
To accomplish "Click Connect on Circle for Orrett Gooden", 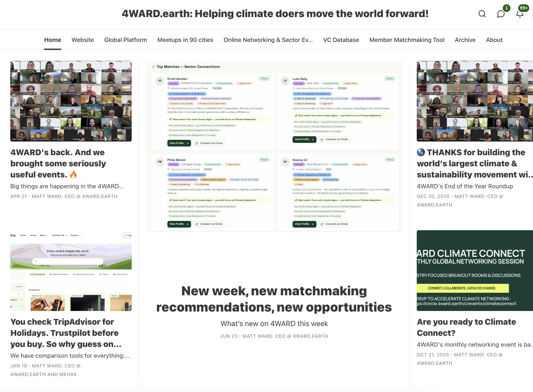I will pos(209,143).
